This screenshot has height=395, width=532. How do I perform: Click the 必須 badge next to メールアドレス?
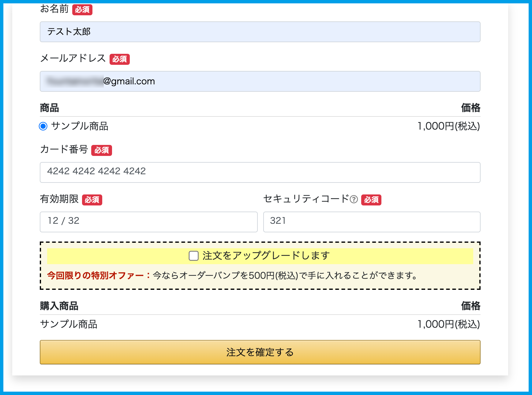click(119, 59)
